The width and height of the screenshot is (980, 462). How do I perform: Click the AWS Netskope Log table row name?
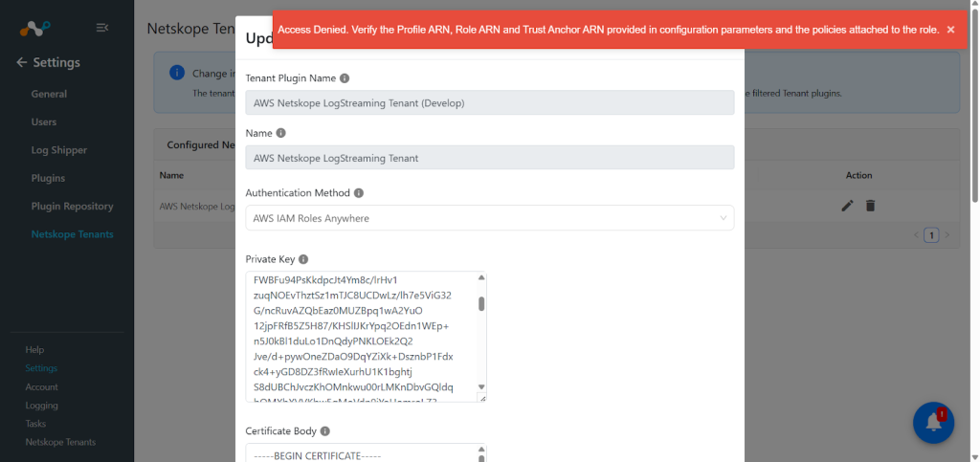click(197, 206)
